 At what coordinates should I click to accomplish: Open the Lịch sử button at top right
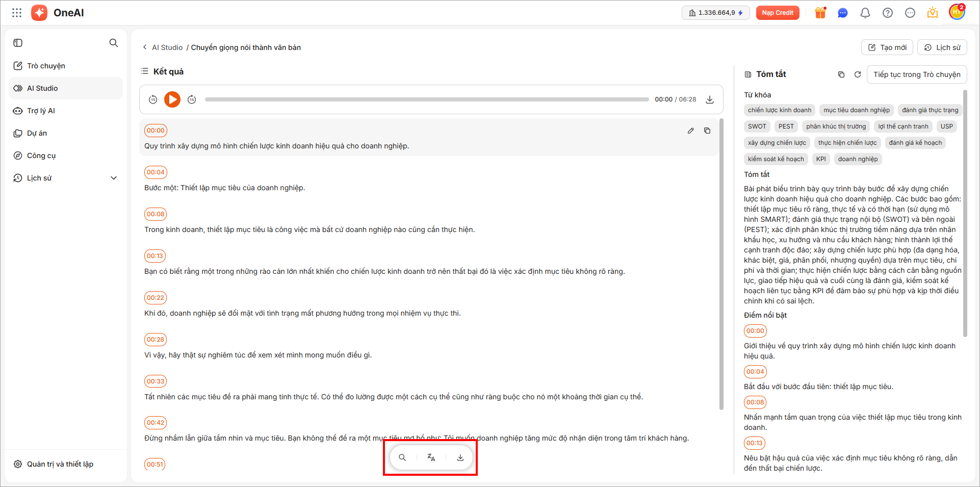pyautogui.click(x=942, y=47)
